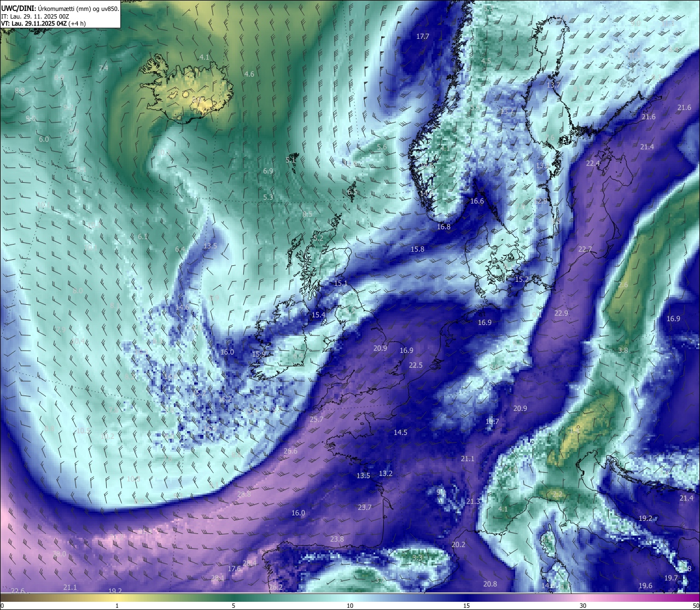Click the 23.8 value near northern Spain
The image size is (700, 610).
coord(337,539)
